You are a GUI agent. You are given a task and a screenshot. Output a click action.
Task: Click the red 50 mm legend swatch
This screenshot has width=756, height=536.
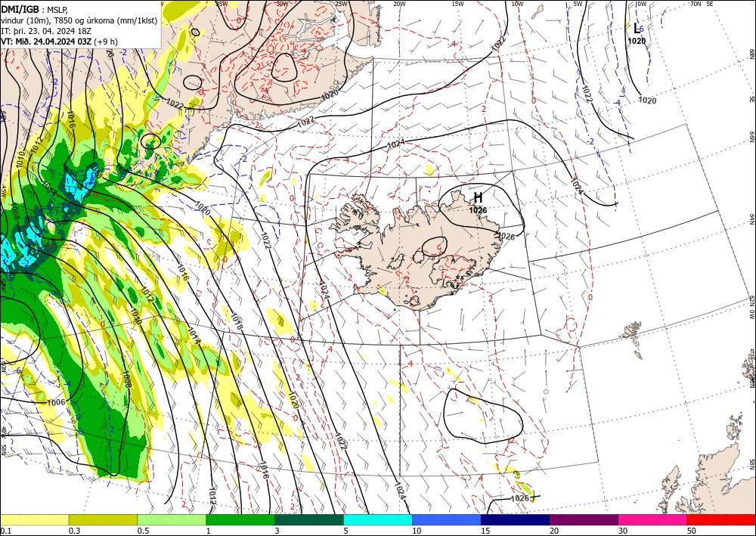click(721, 519)
